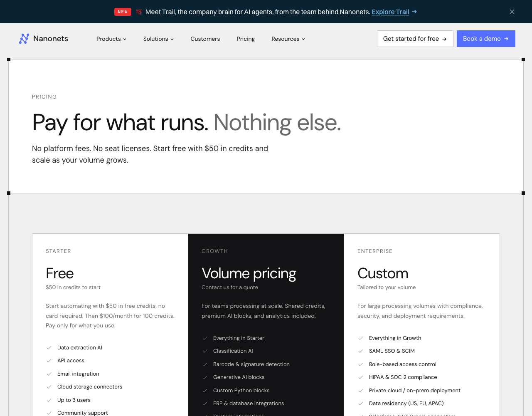Click 'Data residency (US, EU, APAC)' feature
Viewport: 532px width, 416px height.
(406, 404)
